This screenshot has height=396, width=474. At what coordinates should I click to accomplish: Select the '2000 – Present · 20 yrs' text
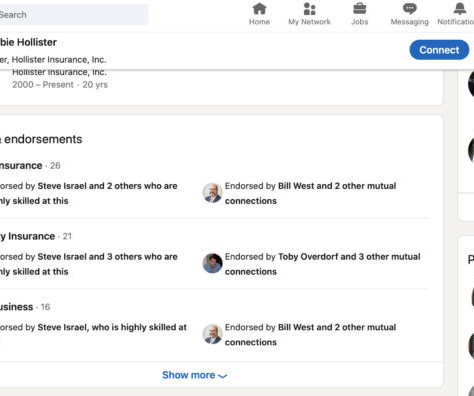tap(60, 85)
